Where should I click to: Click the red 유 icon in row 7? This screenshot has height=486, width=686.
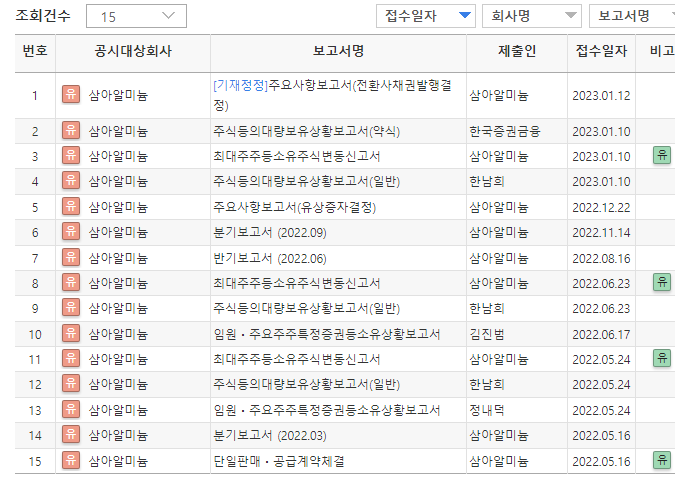[x=71, y=257]
